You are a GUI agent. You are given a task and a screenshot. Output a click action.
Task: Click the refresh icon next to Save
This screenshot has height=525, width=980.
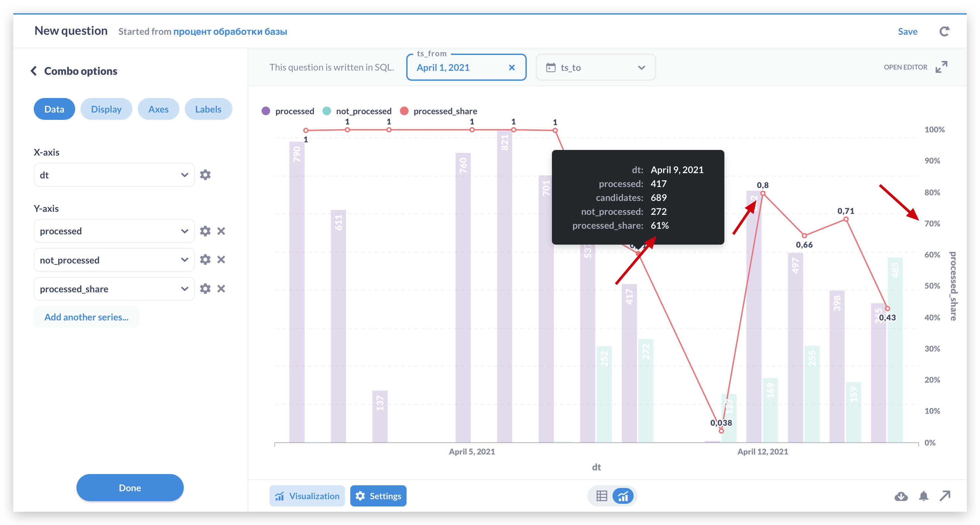pos(944,31)
